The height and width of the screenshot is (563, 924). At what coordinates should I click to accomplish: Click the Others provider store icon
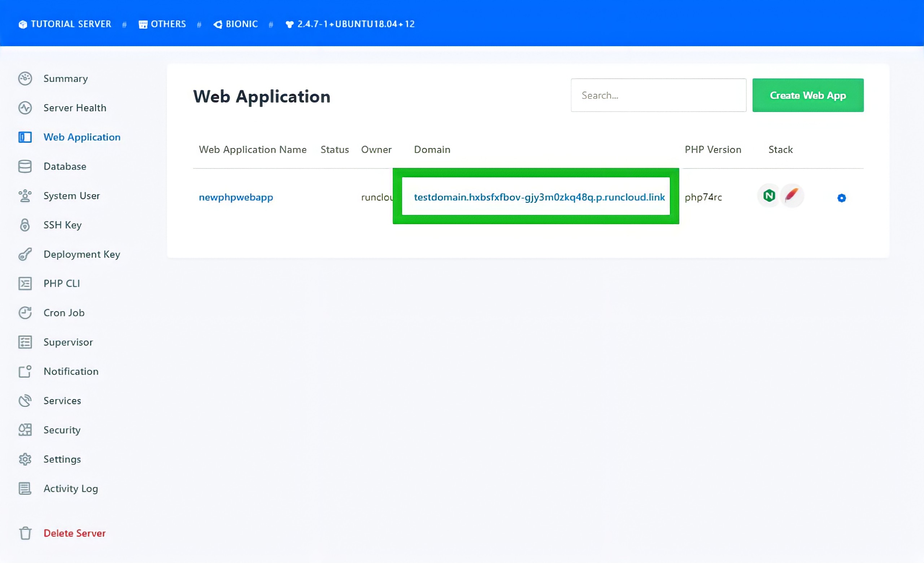pyautogui.click(x=143, y=25)
